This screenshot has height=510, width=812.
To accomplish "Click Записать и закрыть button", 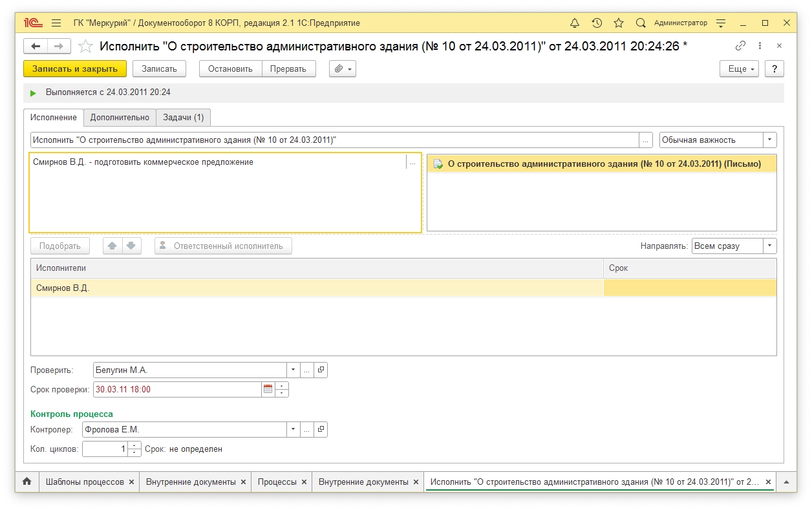I will point(75,69).
